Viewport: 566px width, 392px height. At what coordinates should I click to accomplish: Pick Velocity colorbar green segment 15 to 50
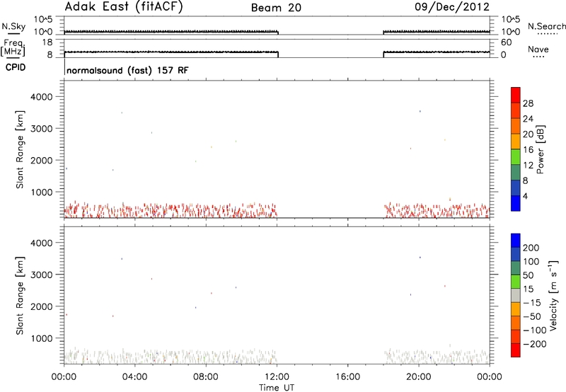coord(516,282)
